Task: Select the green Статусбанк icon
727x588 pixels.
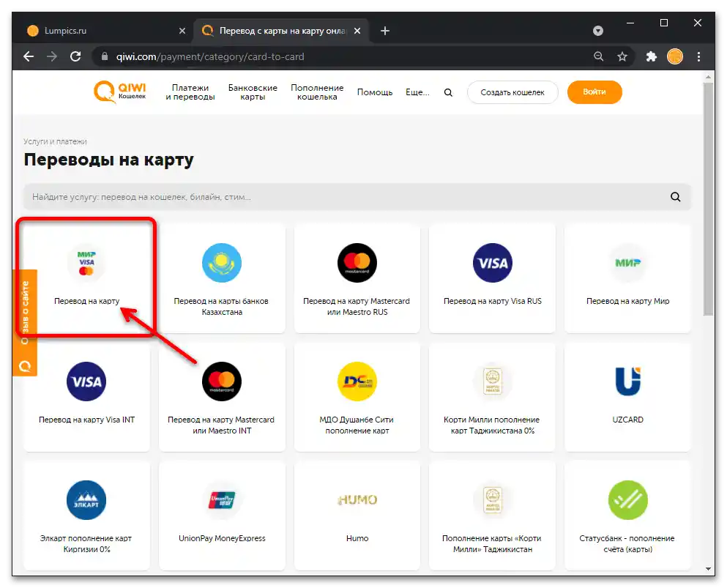Action: point(627,500)
